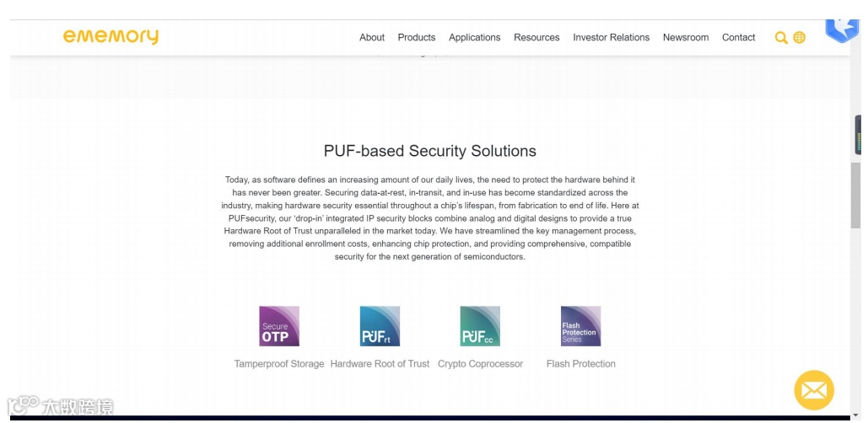Follow the Tamperproof Storage link
Viewport: 868px width, 423px height.
click(x=279, y=364)
